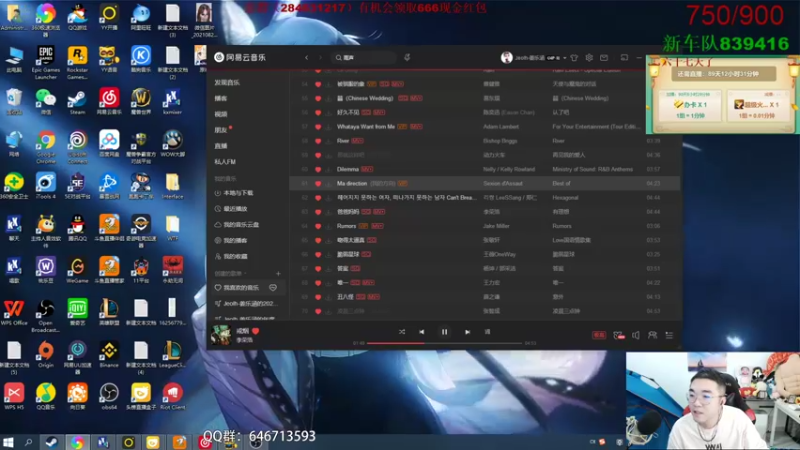Unlike the currently playing song's heart
The width and height of the screenshot is (800, 450).
point(256,331)
